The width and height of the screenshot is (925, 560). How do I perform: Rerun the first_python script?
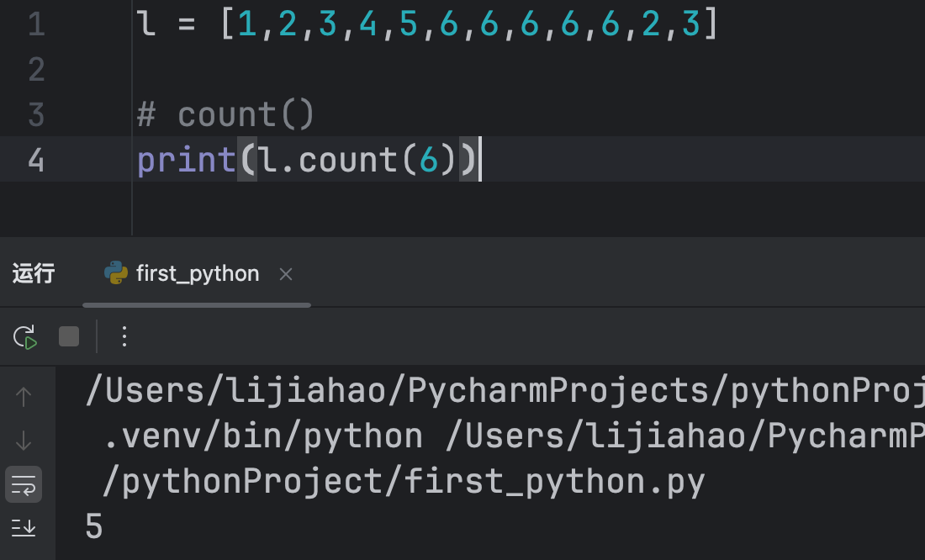tap(25, 337)
